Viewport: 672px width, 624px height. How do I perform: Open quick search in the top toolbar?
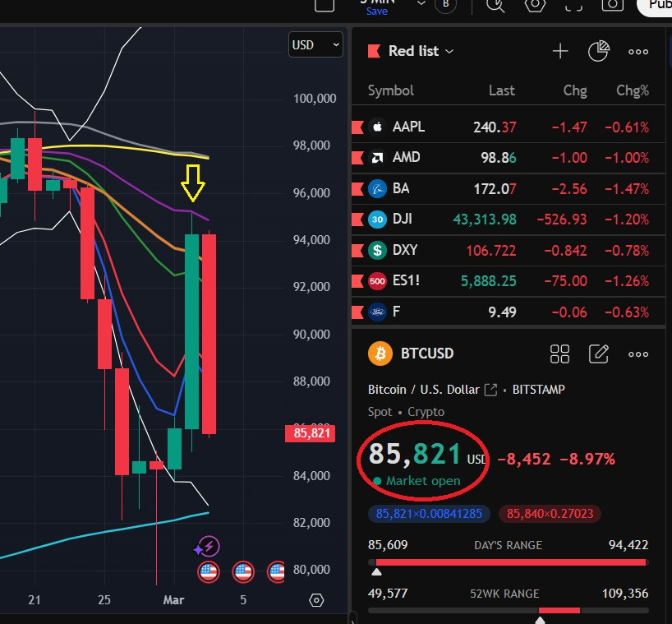[495, 6]
